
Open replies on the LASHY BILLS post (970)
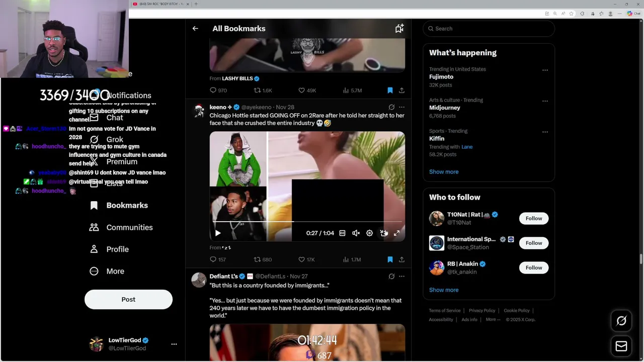pos(218,90)
